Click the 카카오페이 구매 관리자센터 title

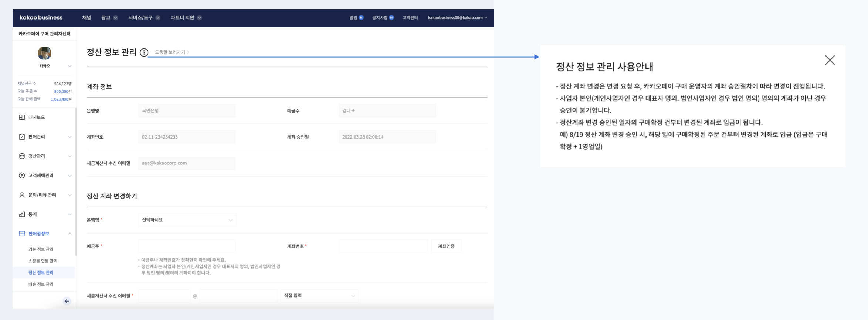44,34
